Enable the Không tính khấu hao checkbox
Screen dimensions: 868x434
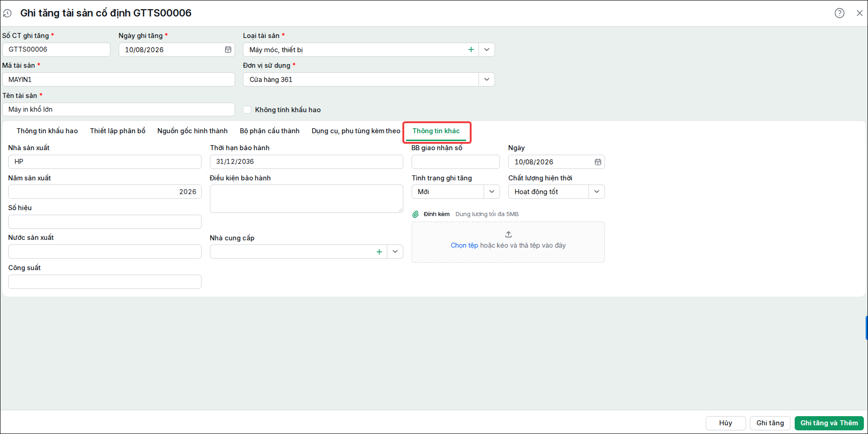[247, 109]
